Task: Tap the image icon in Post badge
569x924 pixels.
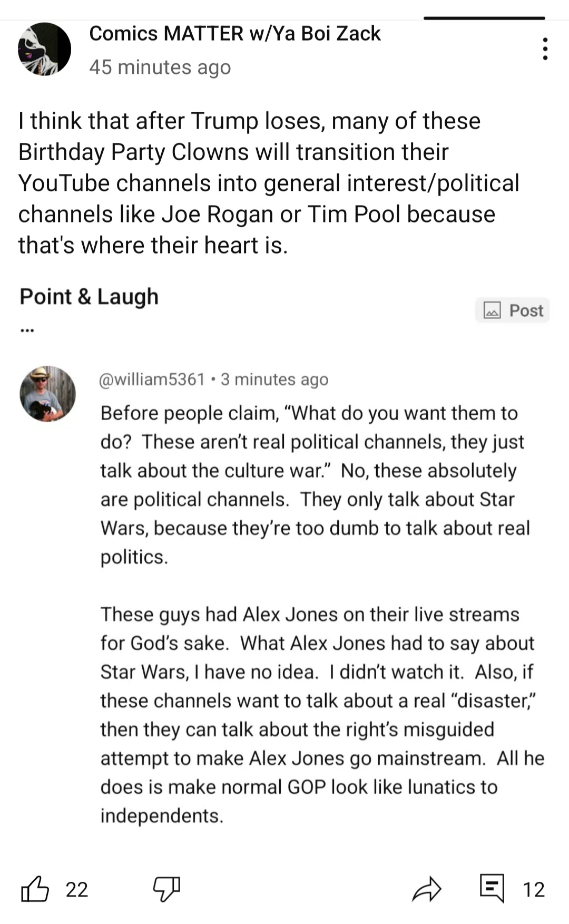Action: [492, 310]
